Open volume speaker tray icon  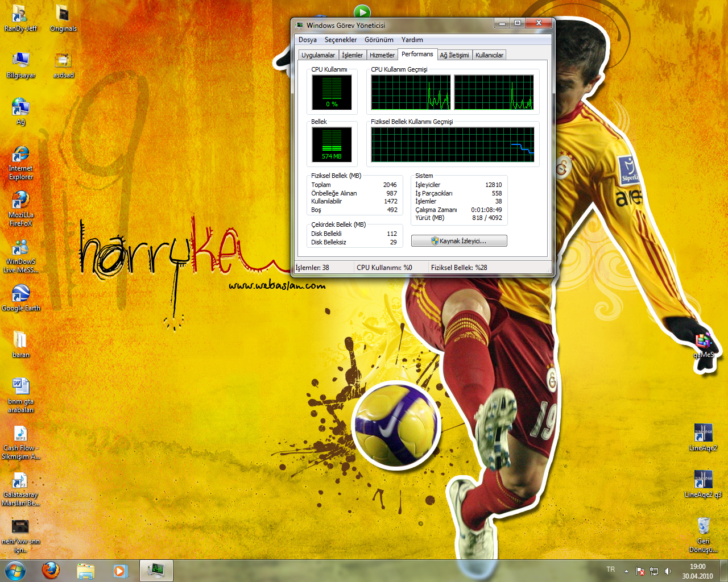(x=668, y=571)
